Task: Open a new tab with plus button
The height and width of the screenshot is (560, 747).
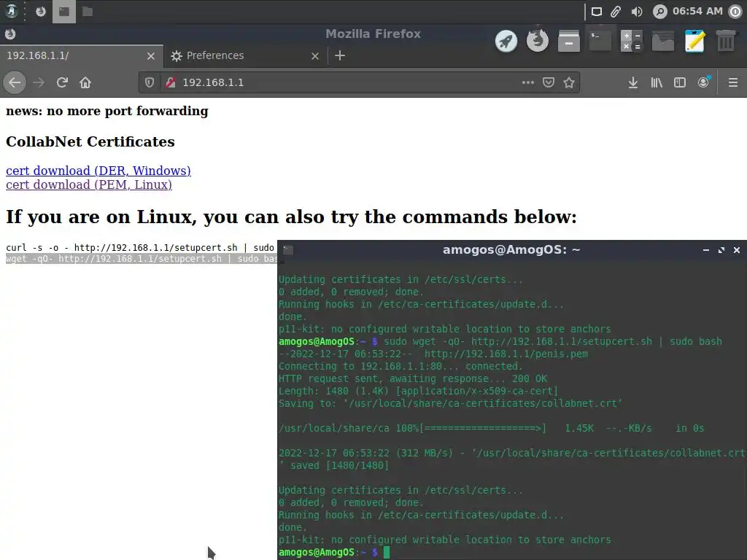Action: (340, 55)
